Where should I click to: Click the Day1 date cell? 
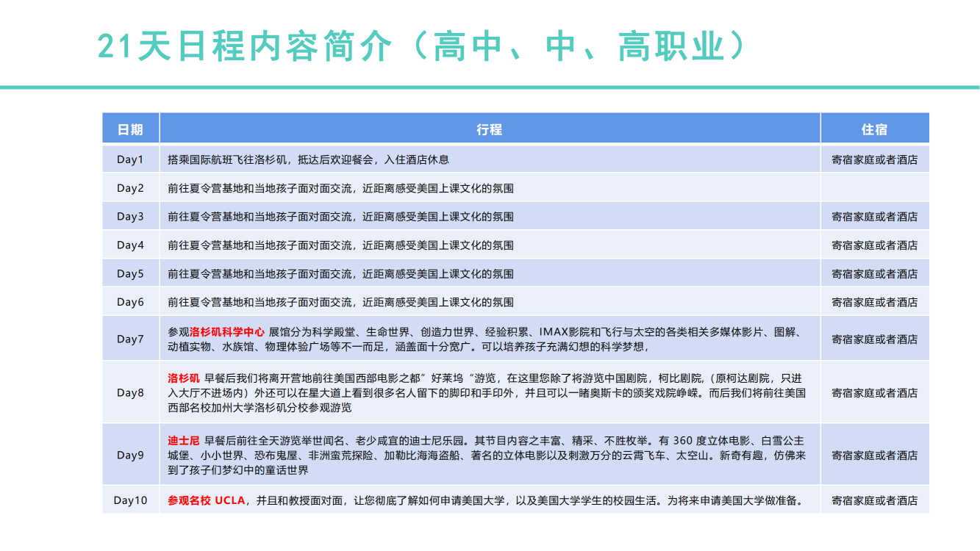coord(130,159)
